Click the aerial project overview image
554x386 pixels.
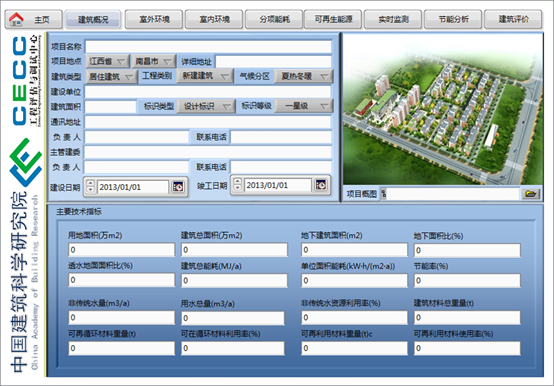pos(443,109)
